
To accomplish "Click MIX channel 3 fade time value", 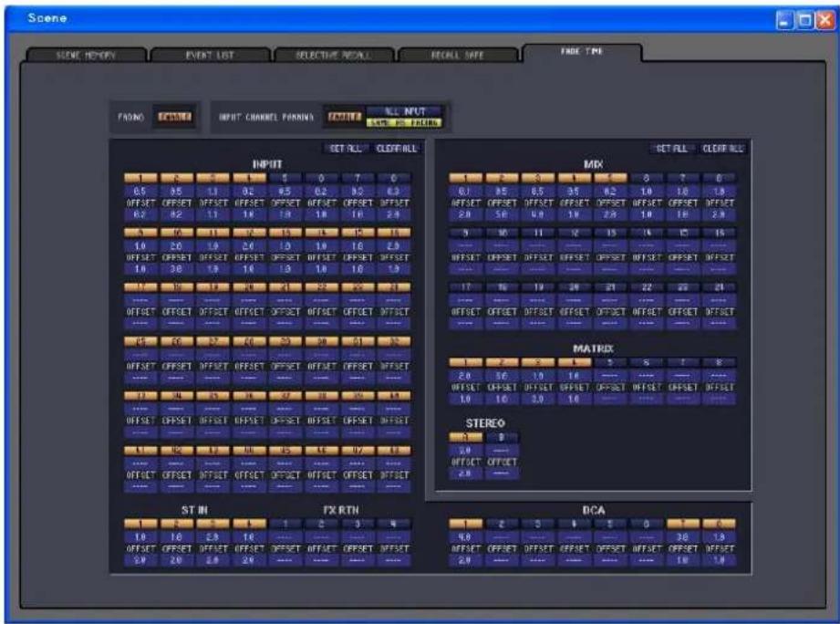I will (x=538, y=191).
